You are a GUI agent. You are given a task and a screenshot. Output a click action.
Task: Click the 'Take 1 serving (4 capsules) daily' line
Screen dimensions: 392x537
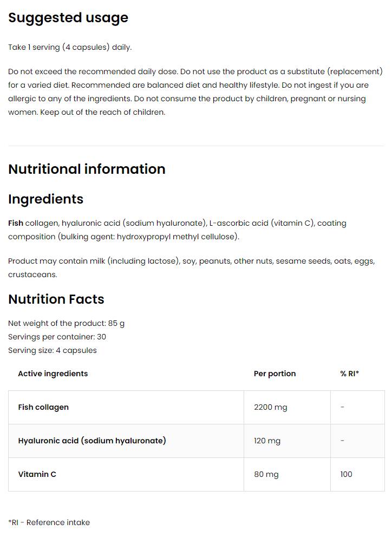[x=70, y=47]
